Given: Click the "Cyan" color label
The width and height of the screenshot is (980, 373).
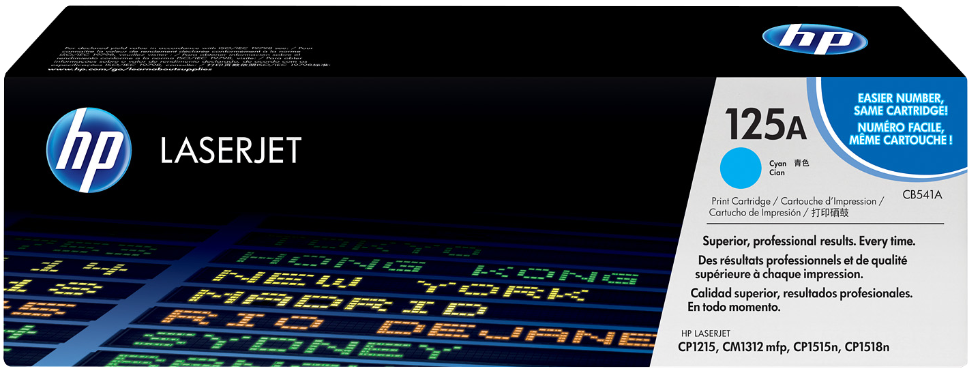Looking at the screenshot, I should pos(777,164).
